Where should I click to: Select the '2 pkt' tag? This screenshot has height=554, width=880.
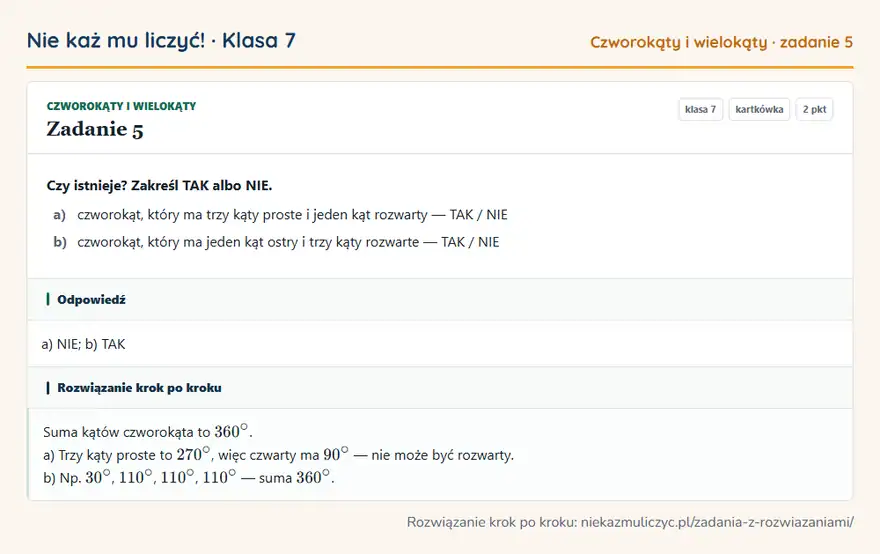(x=814, y=109)
